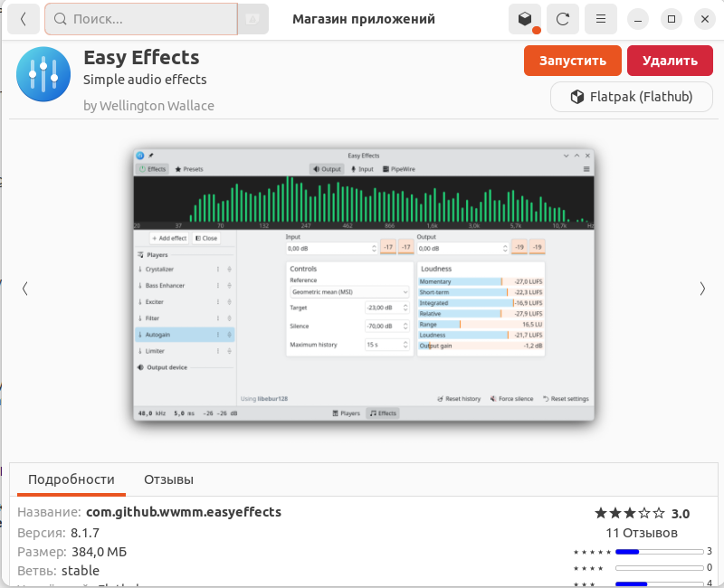Click the size value 384,0 МБ
This screenshot has width=724, height=588.
tap(100, 552)
